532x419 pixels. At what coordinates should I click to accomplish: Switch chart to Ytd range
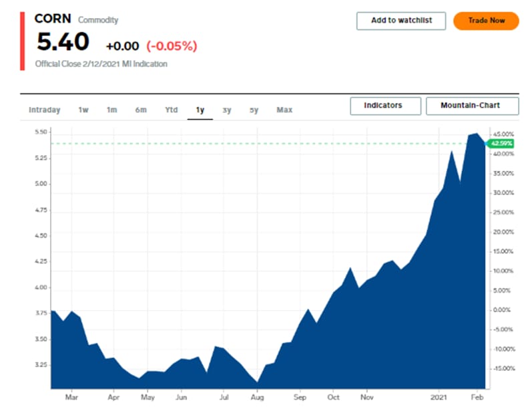pos(172,110)
